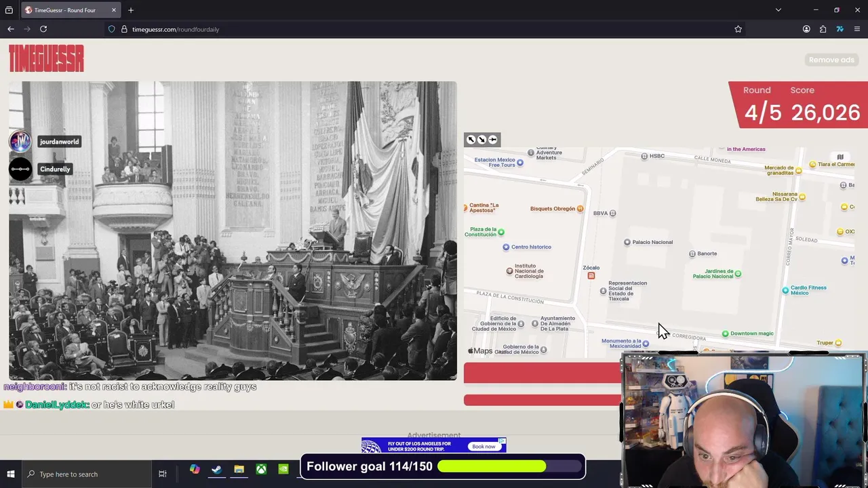Click the map pin toggle icon
The image size is (868, 488).
tap(493, 140)
